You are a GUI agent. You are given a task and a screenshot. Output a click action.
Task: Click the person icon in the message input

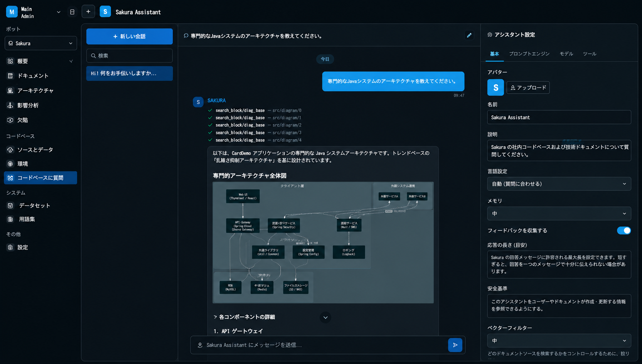pos(200,345)
